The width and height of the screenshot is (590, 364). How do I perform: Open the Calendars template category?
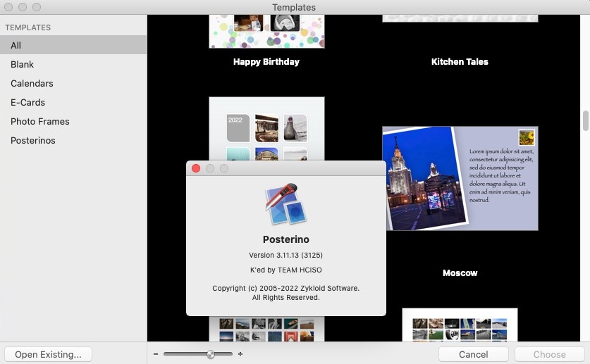coord(73,83)
